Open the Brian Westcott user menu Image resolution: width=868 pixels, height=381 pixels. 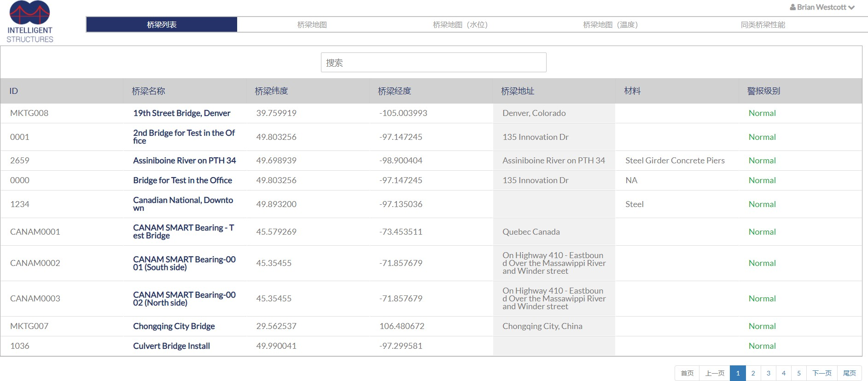coord(822,7)
